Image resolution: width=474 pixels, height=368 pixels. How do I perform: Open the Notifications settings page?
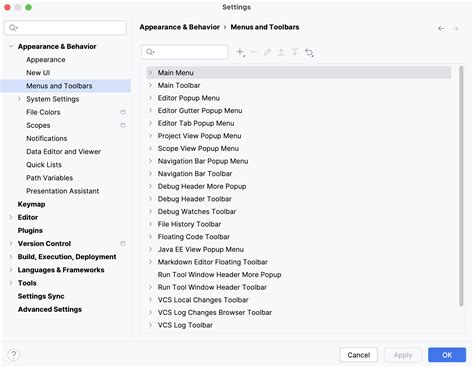point(47,138)
